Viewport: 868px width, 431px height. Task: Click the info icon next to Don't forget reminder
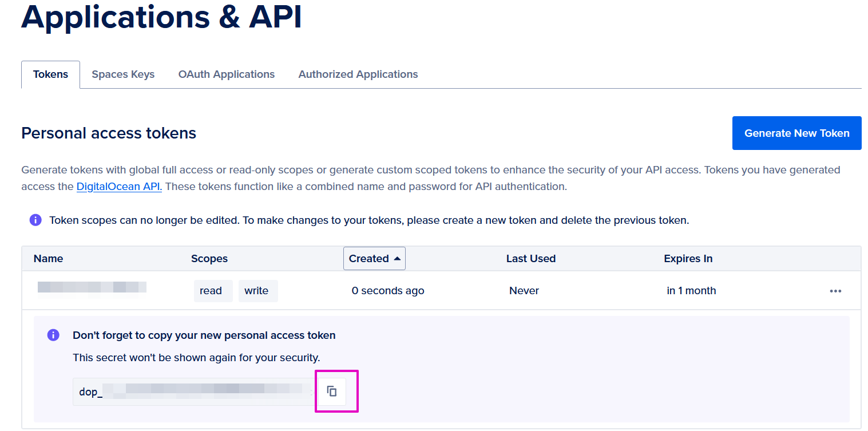pyautogui.click(x=53, y=335)
